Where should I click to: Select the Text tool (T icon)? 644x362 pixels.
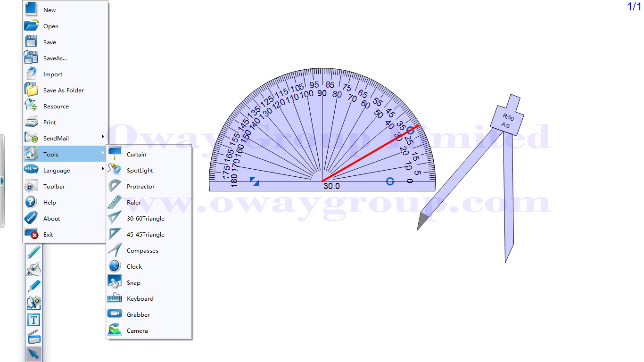coord(34,320)
